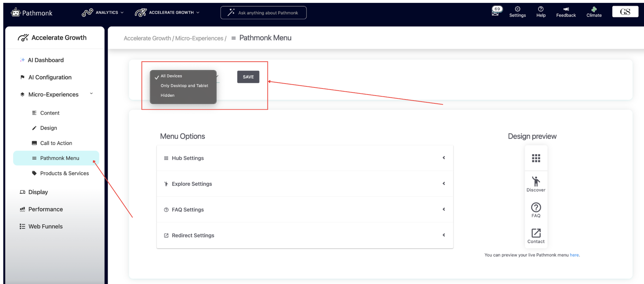Click the Accelerate Growth sidebar header icon

point(23,38)
